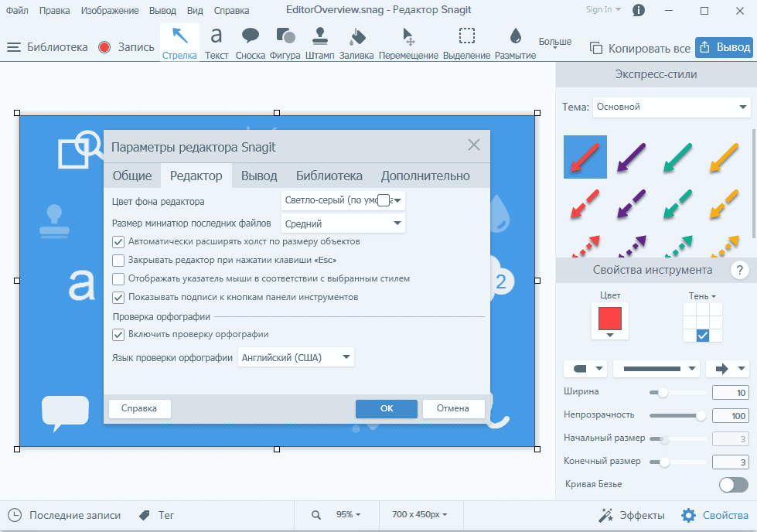Open the Вывод menu in menu bar
Screen dimensions: 757x532
point(162,10)
